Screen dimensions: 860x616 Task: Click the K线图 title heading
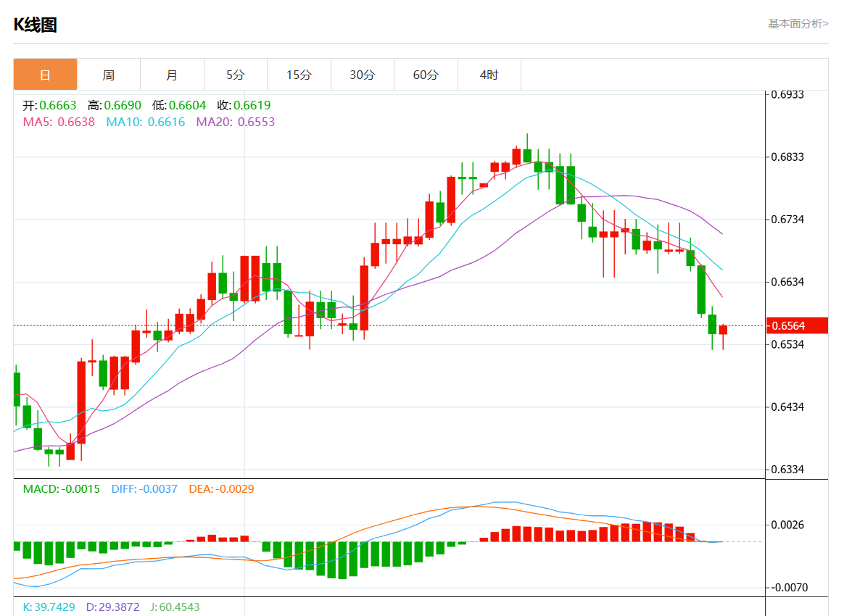[35, 25]
